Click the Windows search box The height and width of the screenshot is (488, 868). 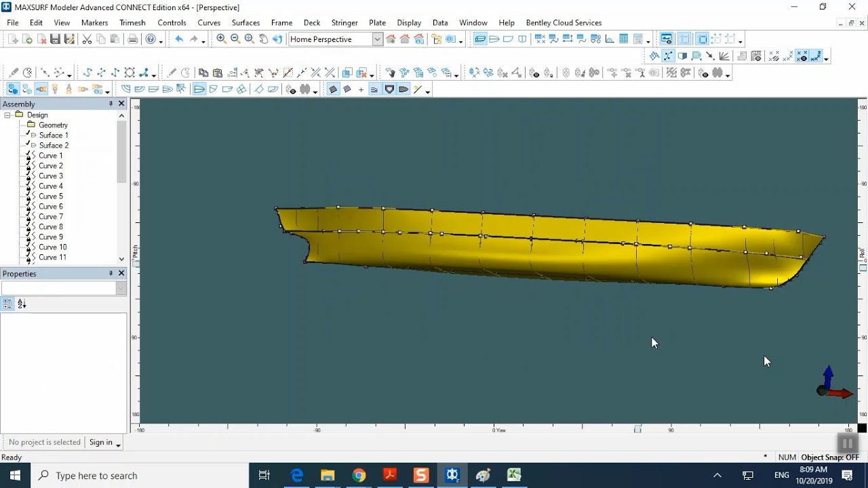tap(140, 475)
